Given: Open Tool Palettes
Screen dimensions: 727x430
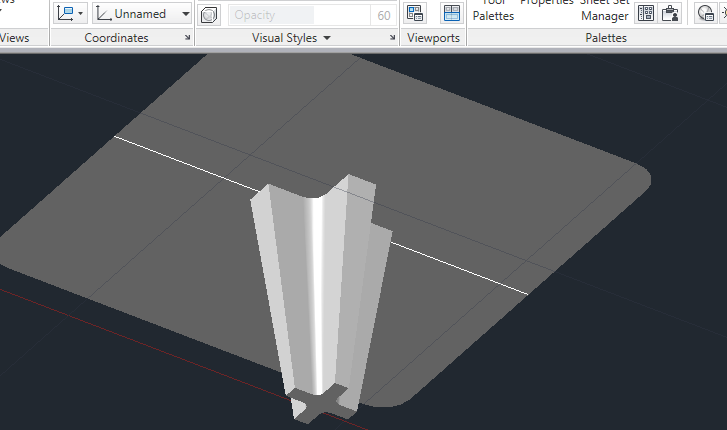Looking at the screenshot, I should [x=493, y=10].
